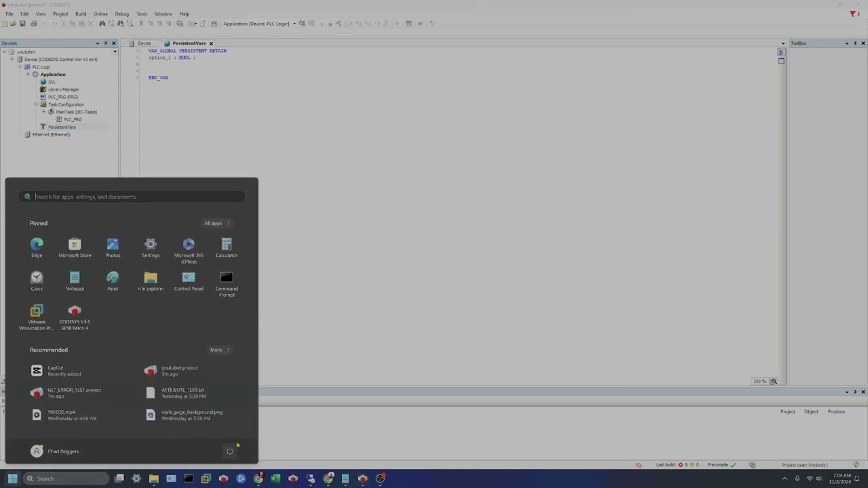
Task: Collapse the Device (CODESYS Control Win V3 x64) node
Action: click(x=12, y=60)
